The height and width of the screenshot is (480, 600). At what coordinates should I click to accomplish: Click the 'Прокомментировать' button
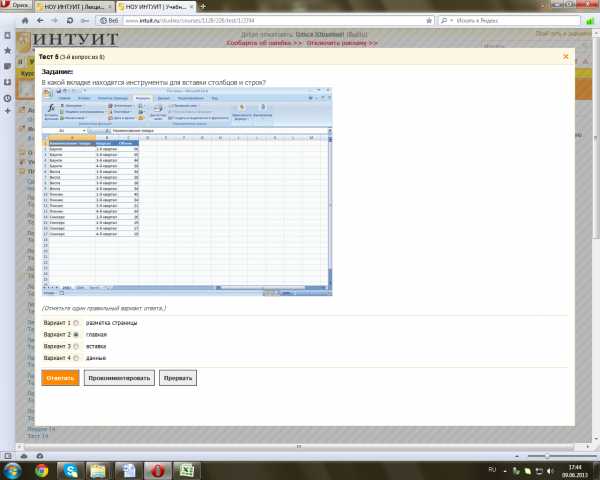click(119, 378)
